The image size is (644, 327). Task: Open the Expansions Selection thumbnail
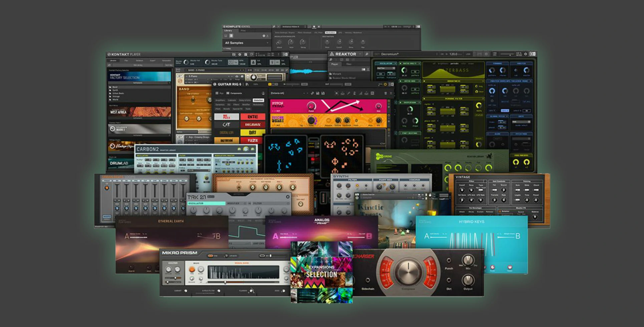[x=321, y=272]
